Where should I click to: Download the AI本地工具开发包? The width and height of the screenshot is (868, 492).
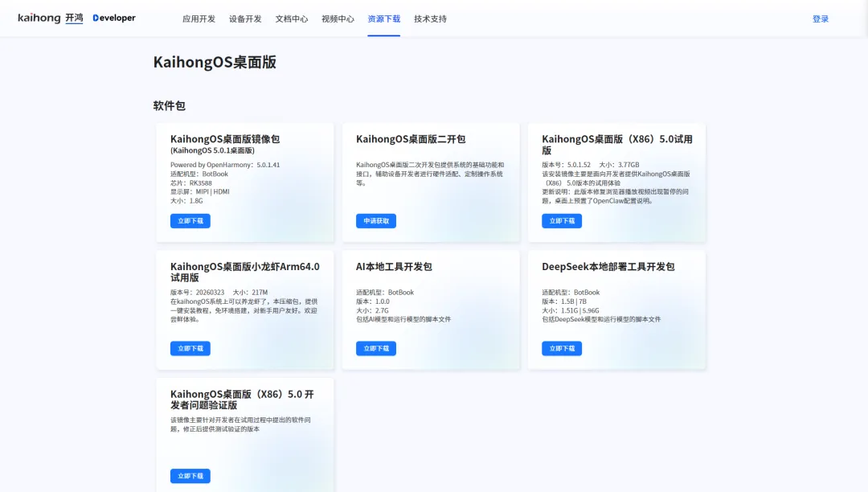click(x=376, y=348)
